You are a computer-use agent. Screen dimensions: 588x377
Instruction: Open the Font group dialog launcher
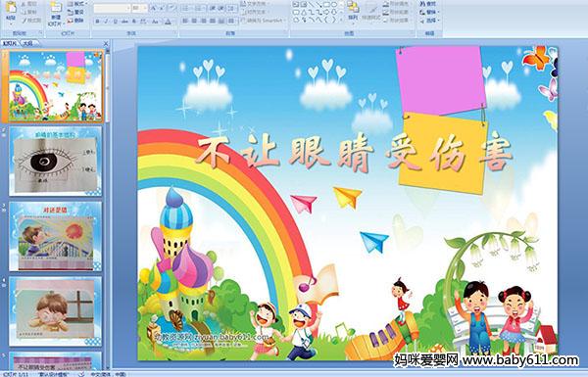coord(174,33)
